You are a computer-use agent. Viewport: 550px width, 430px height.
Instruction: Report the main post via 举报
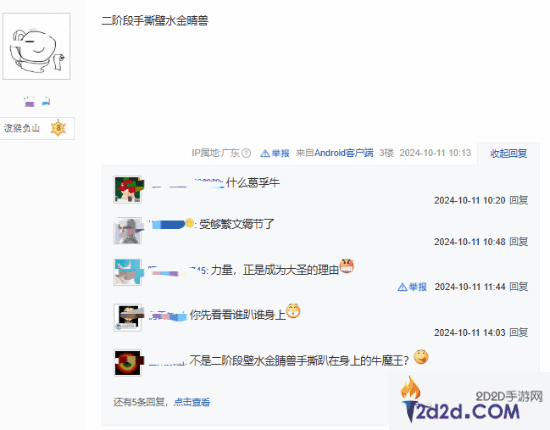click(275, 153)
